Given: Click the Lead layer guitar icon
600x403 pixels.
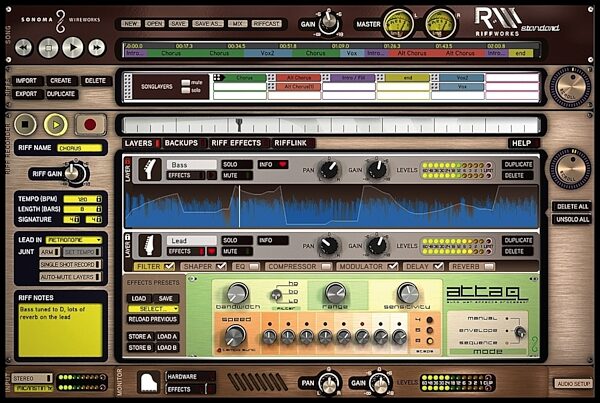Looking at the screenshot, I should [x=150, y=245].
